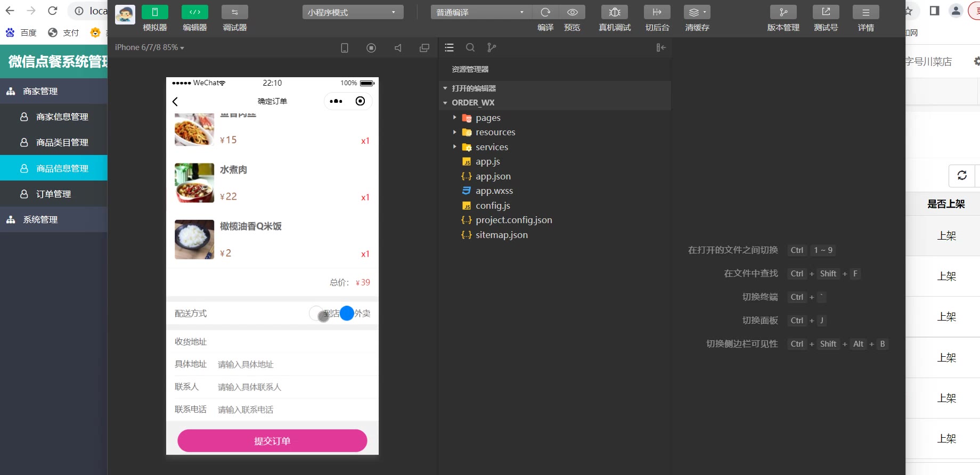Click the pink 提交订单 button
This screenshot has width=980, height=475.
point(272,441)
